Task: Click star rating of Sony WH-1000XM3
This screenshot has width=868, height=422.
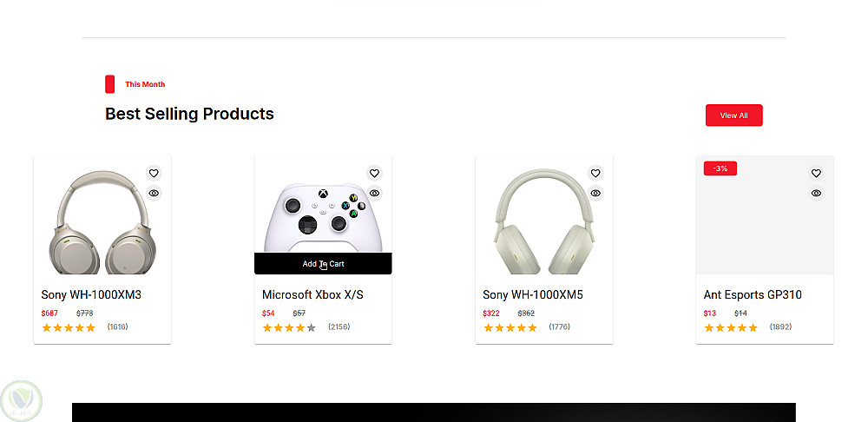Action: (x=69, y=327)
